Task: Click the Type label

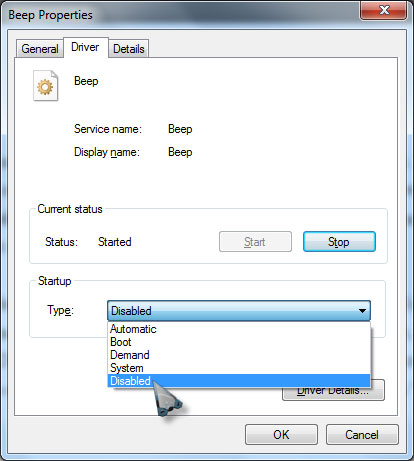Action: [x=60, y=311]
